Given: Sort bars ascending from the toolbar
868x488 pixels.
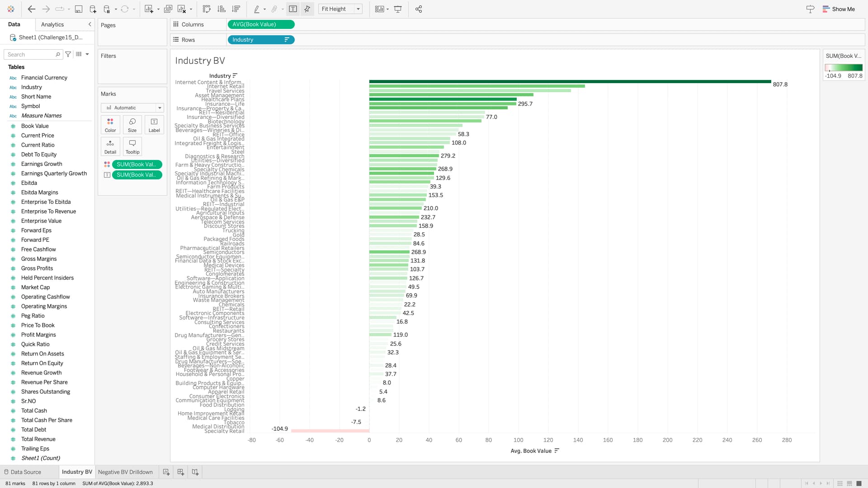Looking at the screenshot, I should pos(222,9).
